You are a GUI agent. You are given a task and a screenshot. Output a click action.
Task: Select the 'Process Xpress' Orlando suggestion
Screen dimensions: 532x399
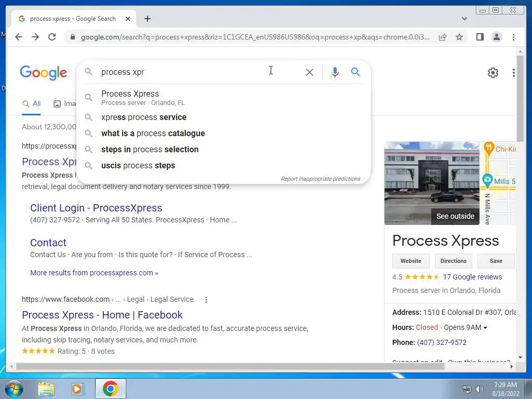tap(224, 97)
